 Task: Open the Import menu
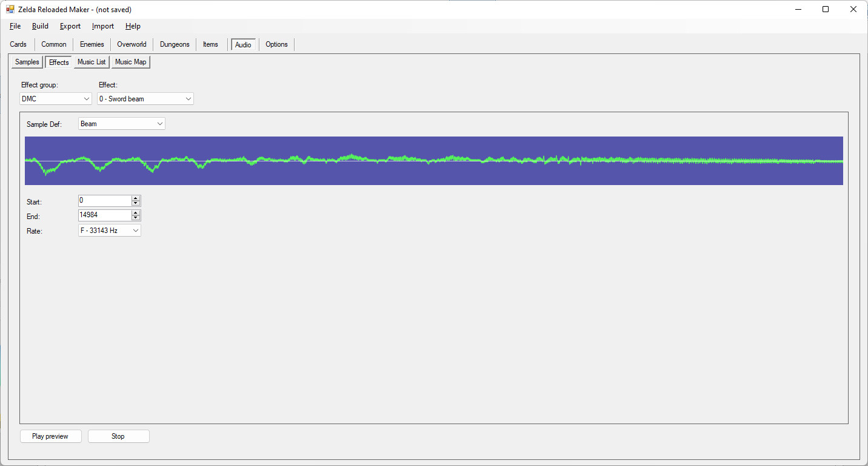point(103,26)
